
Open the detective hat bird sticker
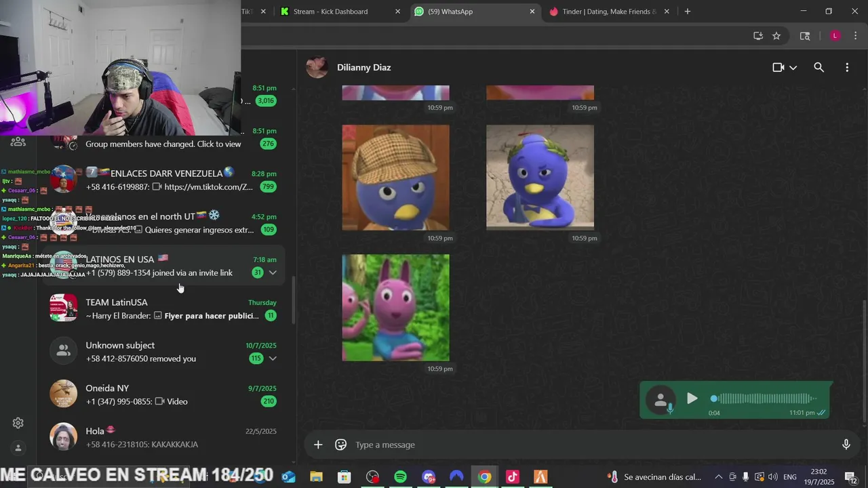tap(395, 178)
